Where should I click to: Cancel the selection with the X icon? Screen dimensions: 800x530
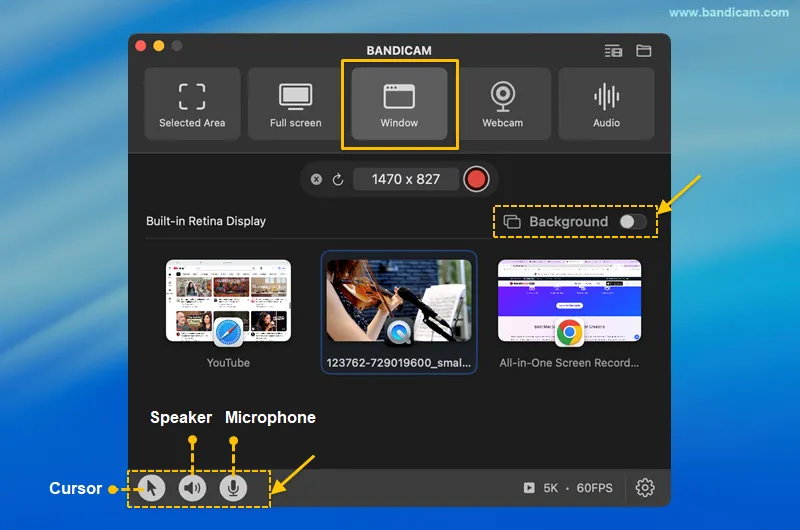pos(316,180)
